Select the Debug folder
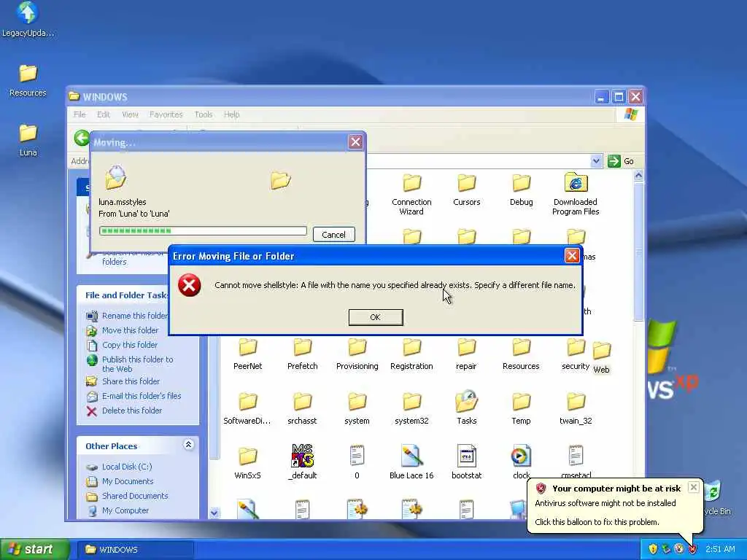Screen dimensions: 747x560 click(x=521, y=190)
